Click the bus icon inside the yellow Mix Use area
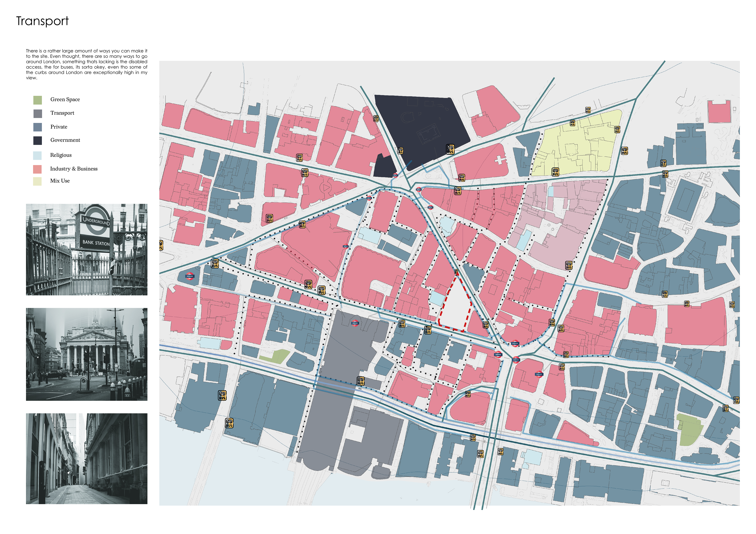The width and height of the screenshot is (756, 534). pos(555,172)
